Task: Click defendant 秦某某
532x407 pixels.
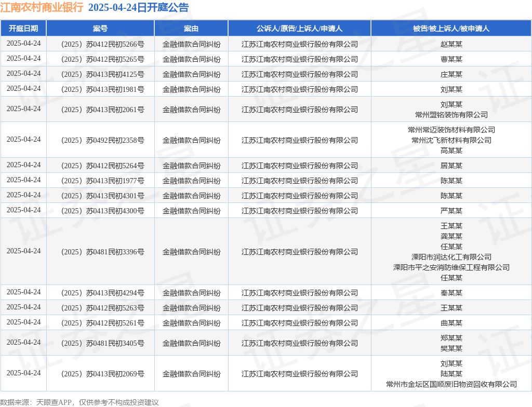Action: click(451, 293)
